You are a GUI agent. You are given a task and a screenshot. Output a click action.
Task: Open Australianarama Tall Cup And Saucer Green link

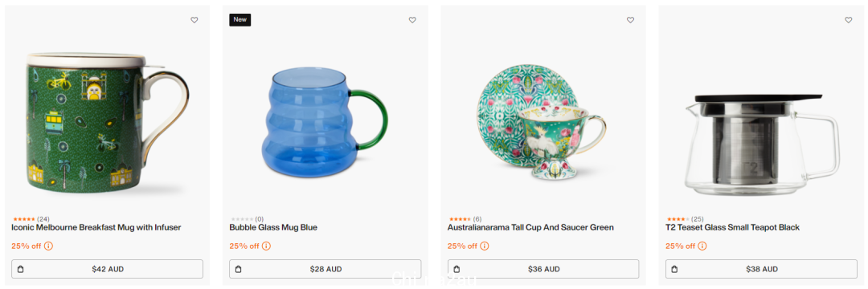pos(530,228)
